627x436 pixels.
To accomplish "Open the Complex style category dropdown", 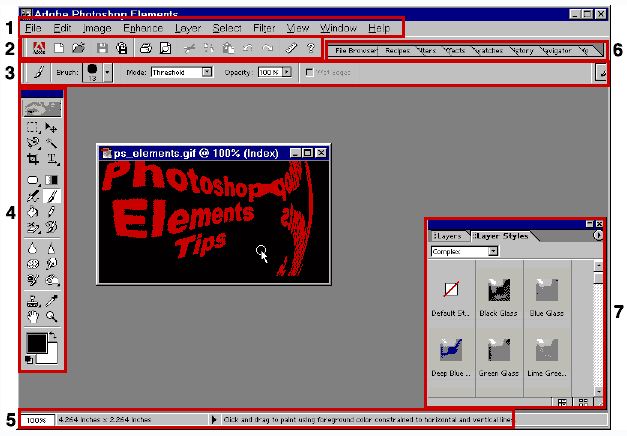I will tap(493, 251).
